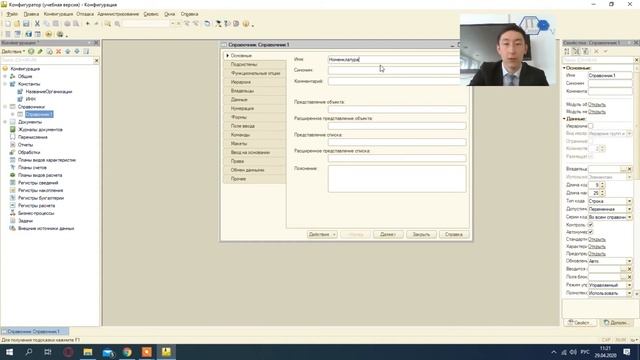Click the Save toolbar icon
Viewport: 640px width, 360px height.
click(x=26, y=24)
